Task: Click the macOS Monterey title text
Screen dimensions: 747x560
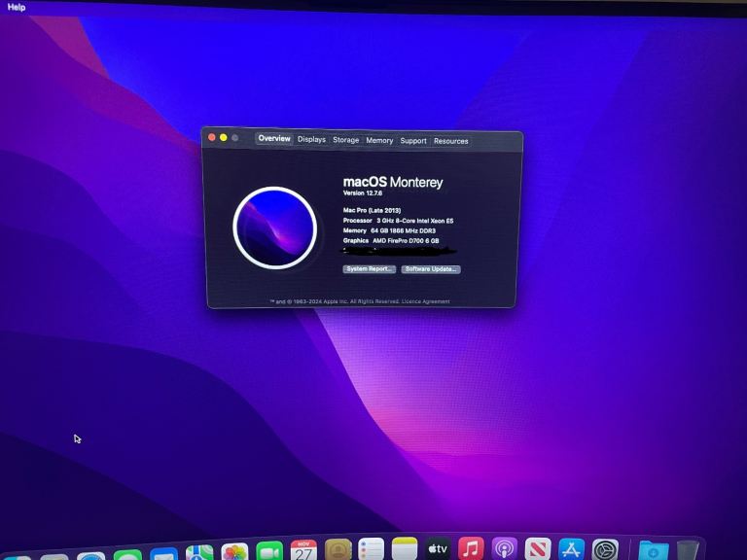Action: (393, 182)
